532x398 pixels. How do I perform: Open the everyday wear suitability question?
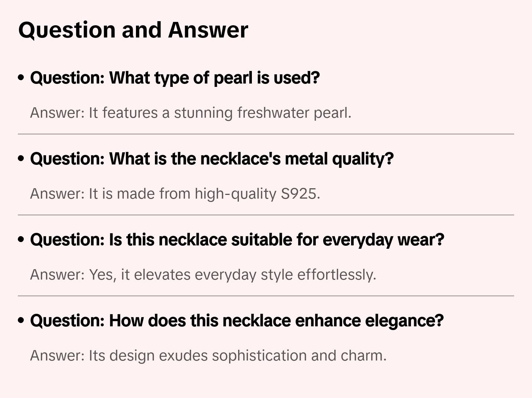tap(237, 240)
